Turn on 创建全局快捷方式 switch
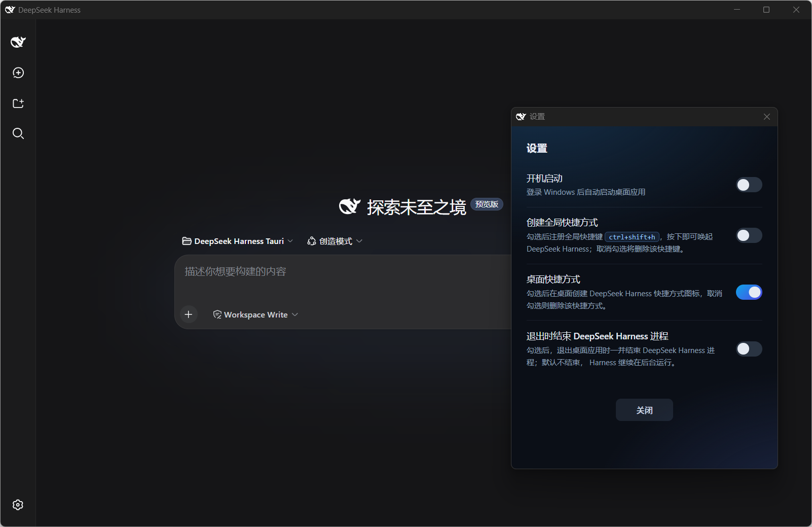 (x=749, y=235)
